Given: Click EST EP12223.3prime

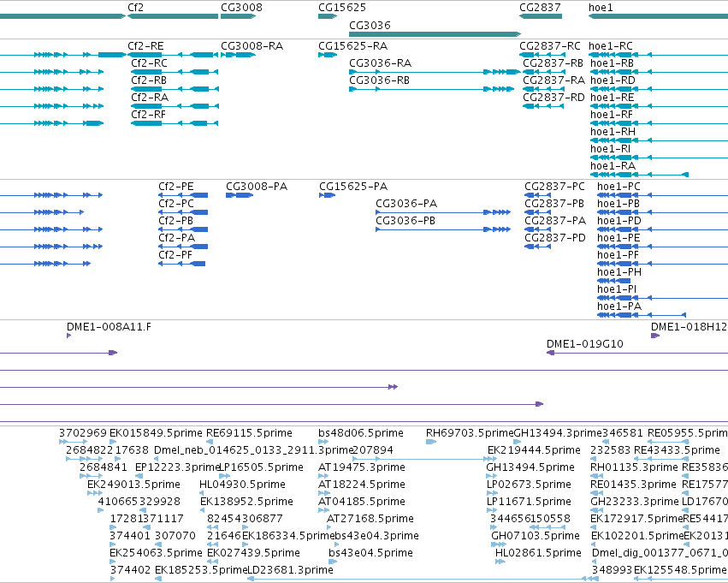Looking at the screenshot, I should (x=177, y=467).
